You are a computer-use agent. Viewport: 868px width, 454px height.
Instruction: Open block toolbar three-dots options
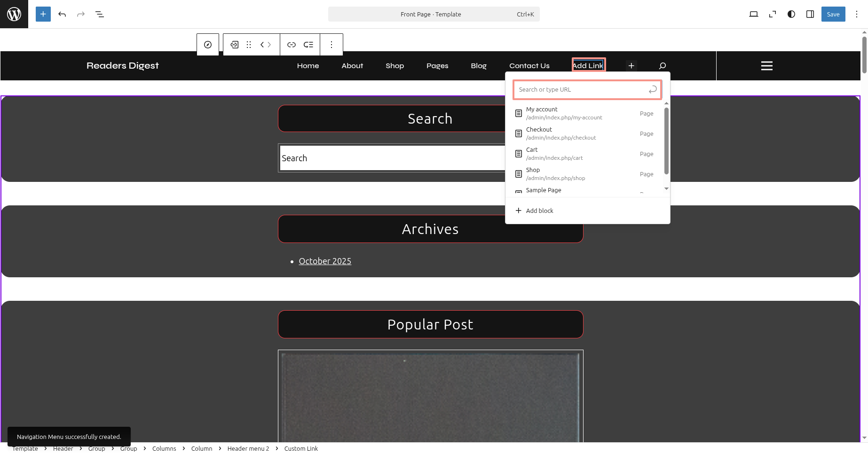coord(331,45)
